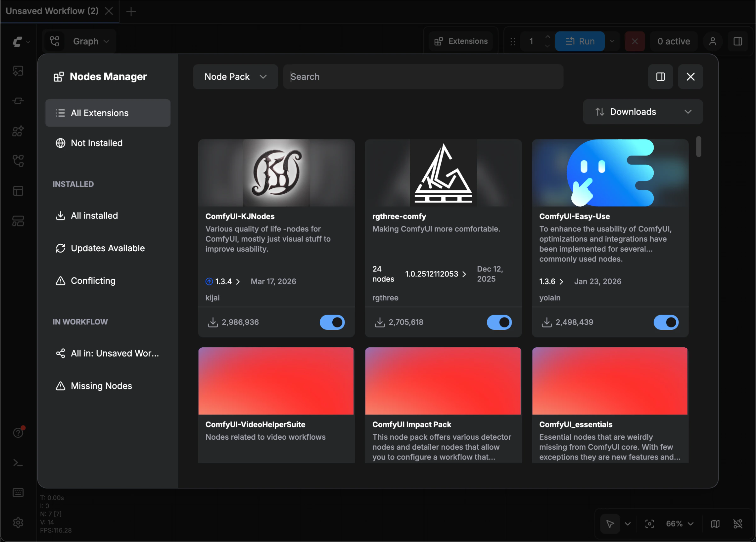Screen dimensions: 756x542
Task: Click the help question mark icon
Action: click(18, 433)
